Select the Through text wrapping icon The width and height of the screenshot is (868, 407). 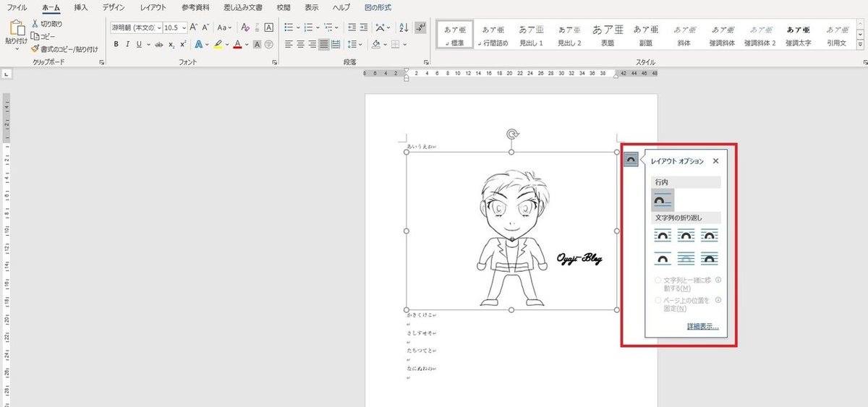710,236
